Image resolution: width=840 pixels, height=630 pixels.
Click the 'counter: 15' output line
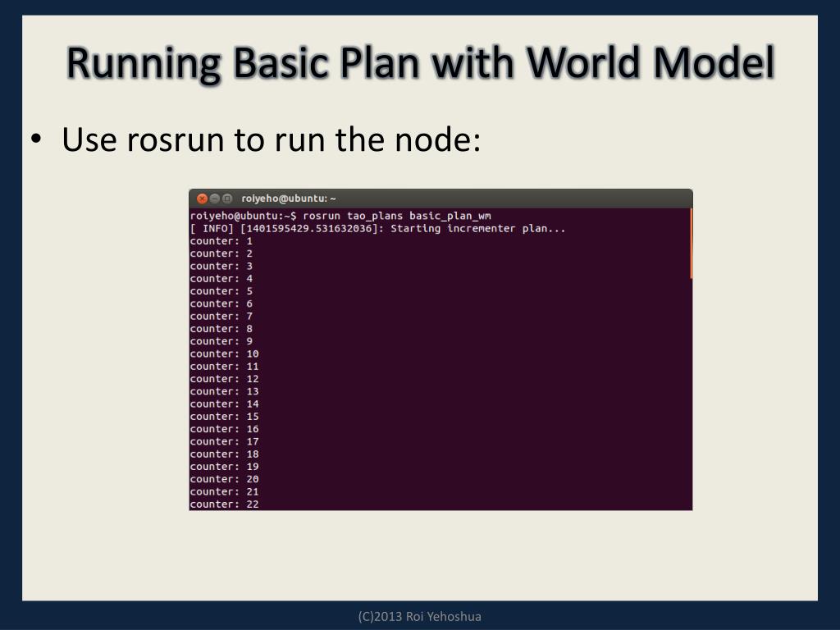[x=225, y=416]
